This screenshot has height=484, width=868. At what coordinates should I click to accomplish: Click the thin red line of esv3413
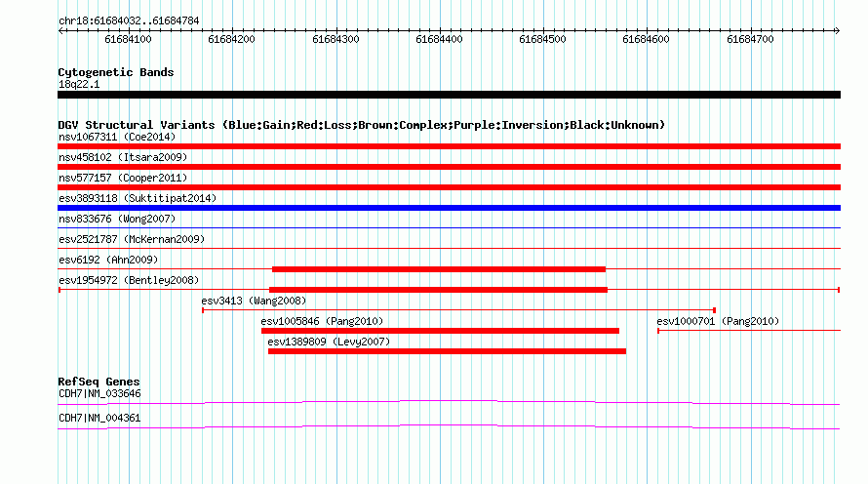(459, 310)
